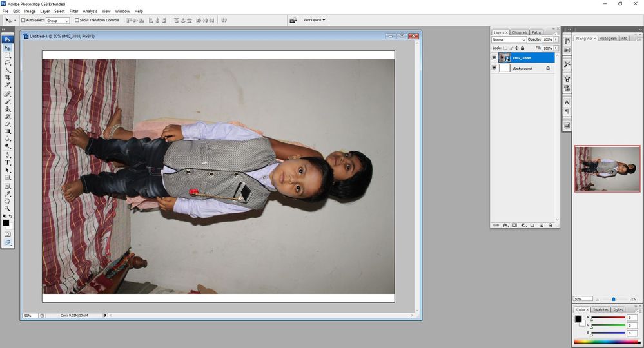
Task: Select the Crop tool
Action: pyautogui.click(x=7, y=77)
